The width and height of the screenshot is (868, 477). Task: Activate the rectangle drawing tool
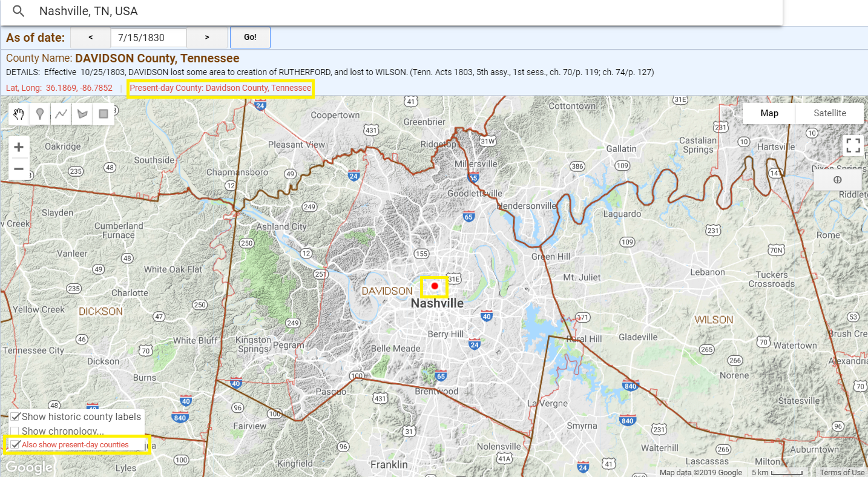coord(103,113)
